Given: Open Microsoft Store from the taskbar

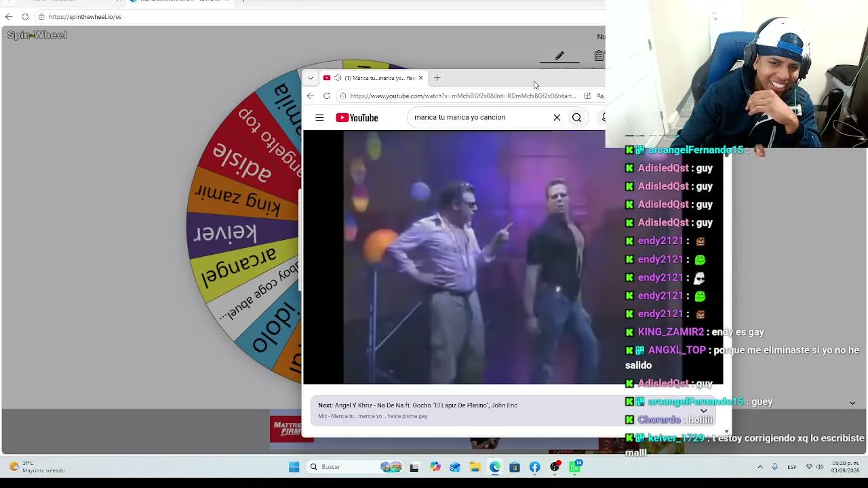Looking at the screenshot, I should click(515, 467).
